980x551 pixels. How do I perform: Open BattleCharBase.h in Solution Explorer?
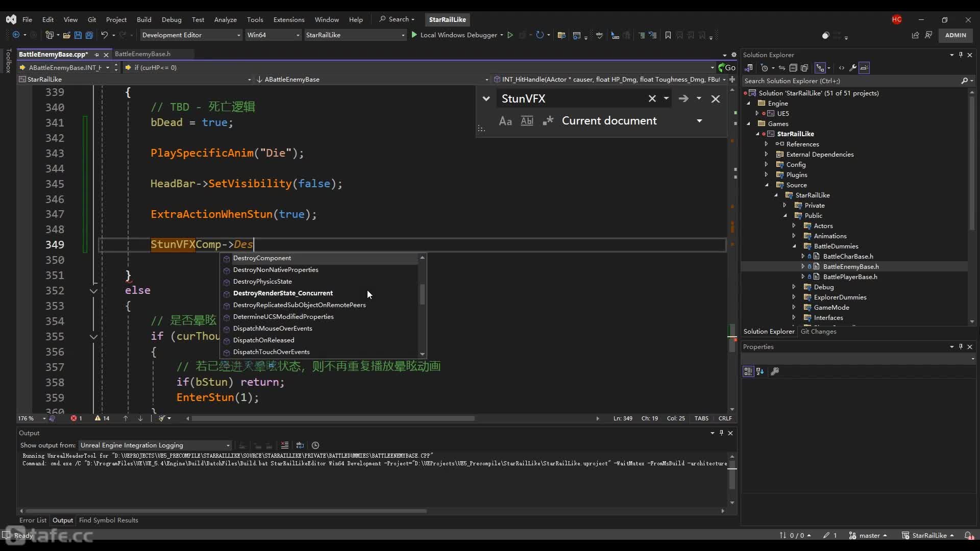point(848,257)
